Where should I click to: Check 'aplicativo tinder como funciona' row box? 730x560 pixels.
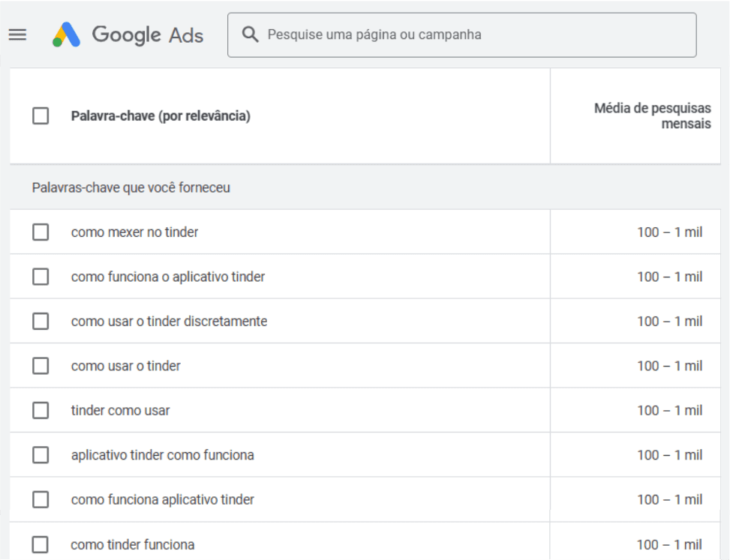point(41,455)
